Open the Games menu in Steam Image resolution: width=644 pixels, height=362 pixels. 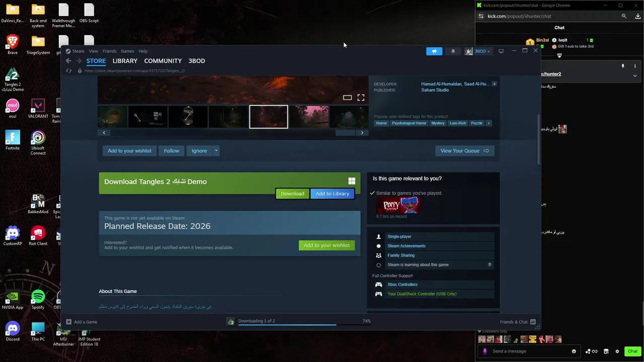coord(127,51)
